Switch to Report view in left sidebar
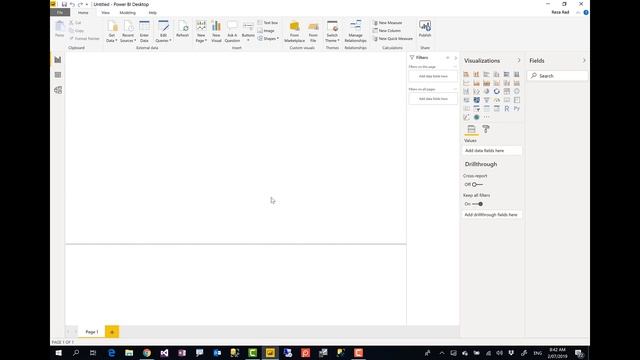Screen dimensions: 640x360 click(58, 60)
